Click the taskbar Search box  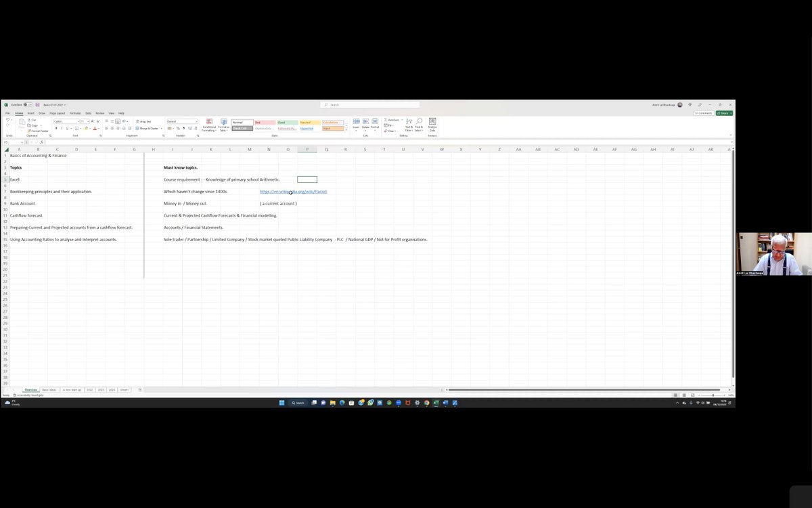298,402
